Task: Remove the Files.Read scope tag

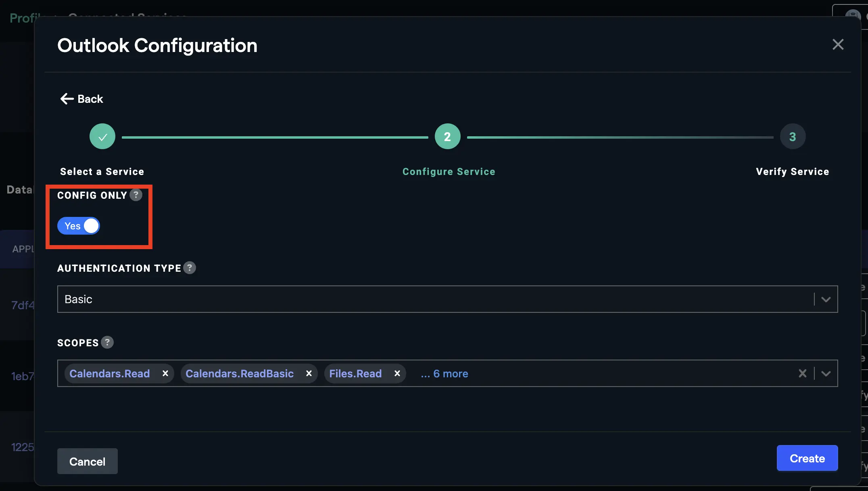Action: [x=397, y=374]
